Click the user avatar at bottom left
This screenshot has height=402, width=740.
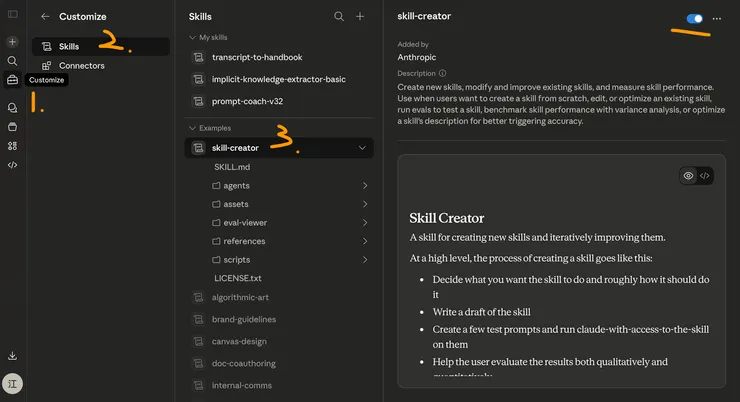coord(12,385)
